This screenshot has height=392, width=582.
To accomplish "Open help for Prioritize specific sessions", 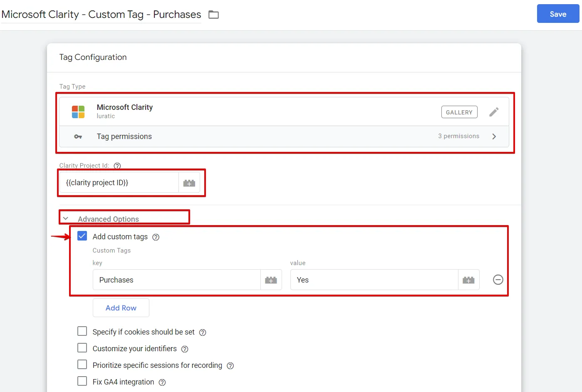I will coord(230,366).
